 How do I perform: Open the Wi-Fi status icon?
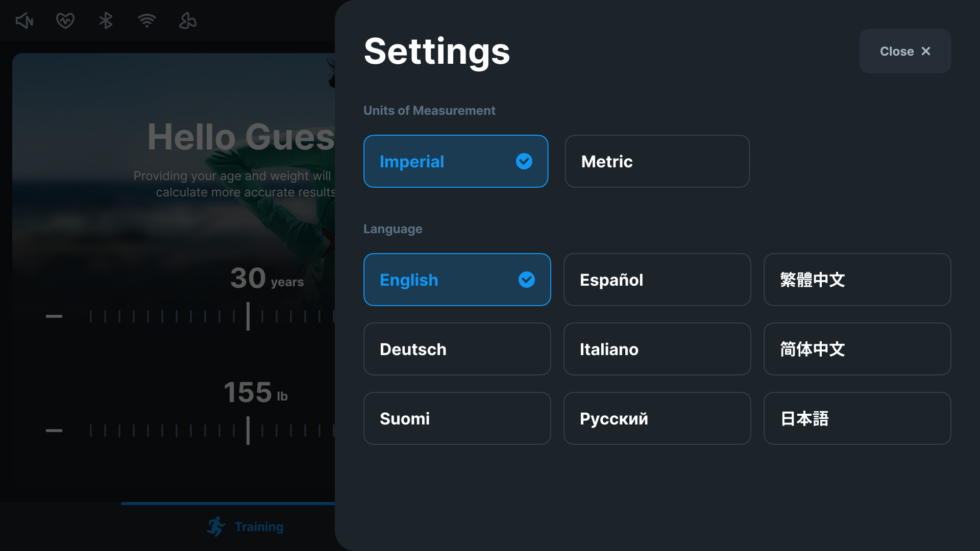[147, 21]
